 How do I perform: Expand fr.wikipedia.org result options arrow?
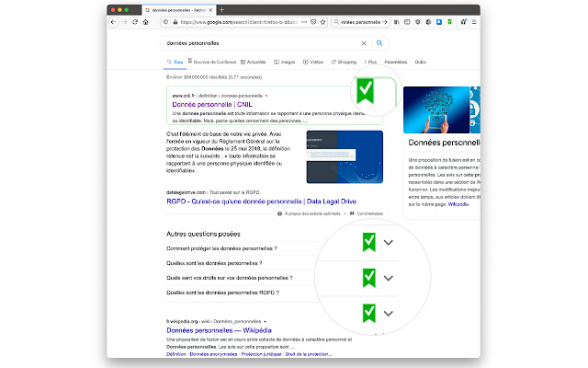[x=266, y=321]
